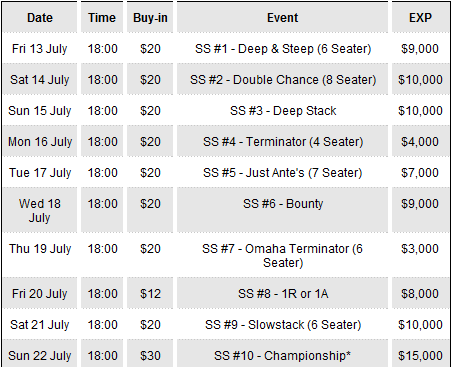Click the Date column header
The image size is (451, 367).
click(40, 18)
